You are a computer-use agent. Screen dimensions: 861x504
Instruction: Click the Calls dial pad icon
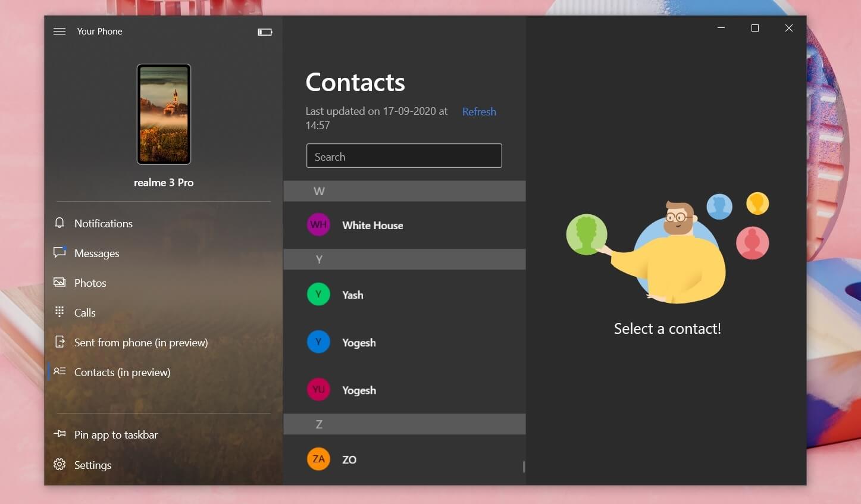pos(60,312)
